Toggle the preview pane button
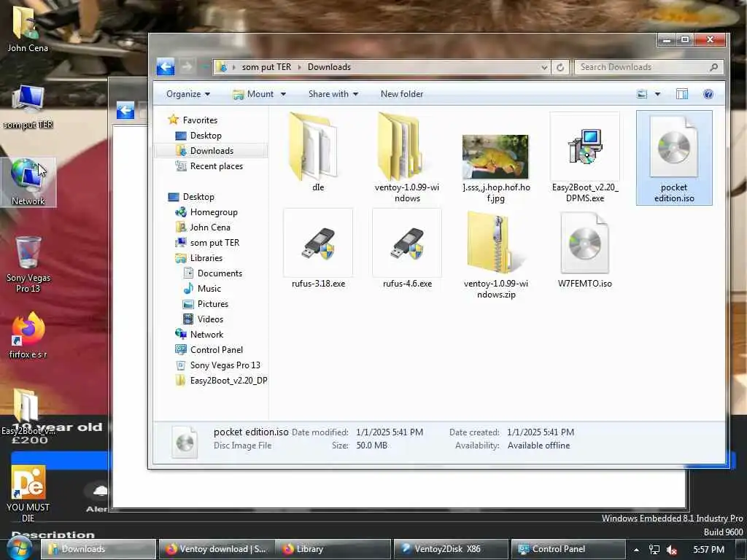Screen dimensions: 747x560 pyautogui.click(x=682, y=94)
